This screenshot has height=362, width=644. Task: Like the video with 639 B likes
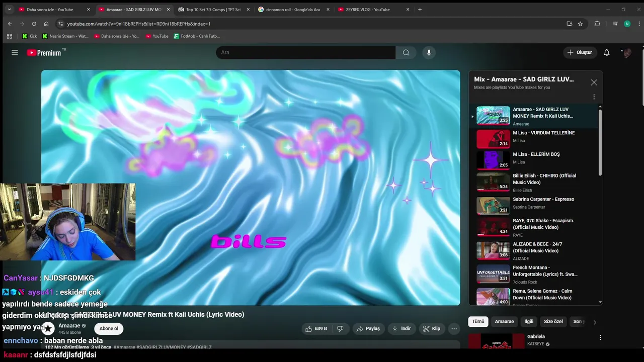316,329
